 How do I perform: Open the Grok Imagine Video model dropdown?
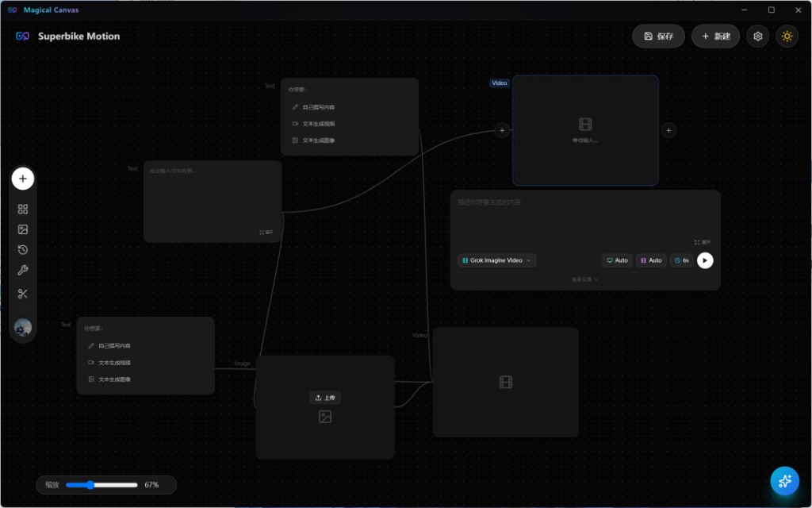(496, 260)
